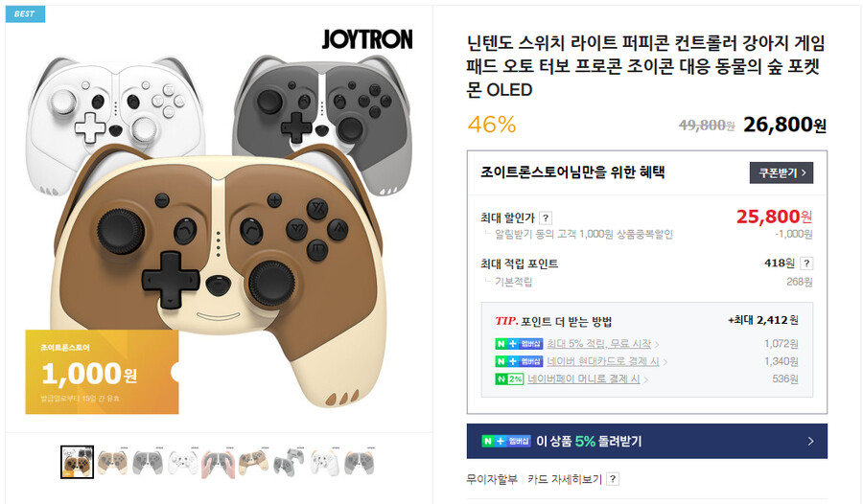Click 카드 자세히보기 link
863x504 pixels.
[x=564, y=479]
